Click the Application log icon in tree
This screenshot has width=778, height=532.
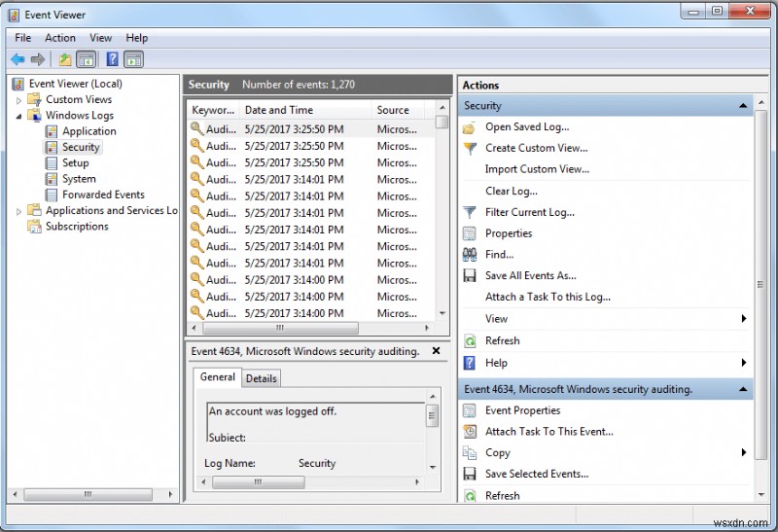coord(52,131)
